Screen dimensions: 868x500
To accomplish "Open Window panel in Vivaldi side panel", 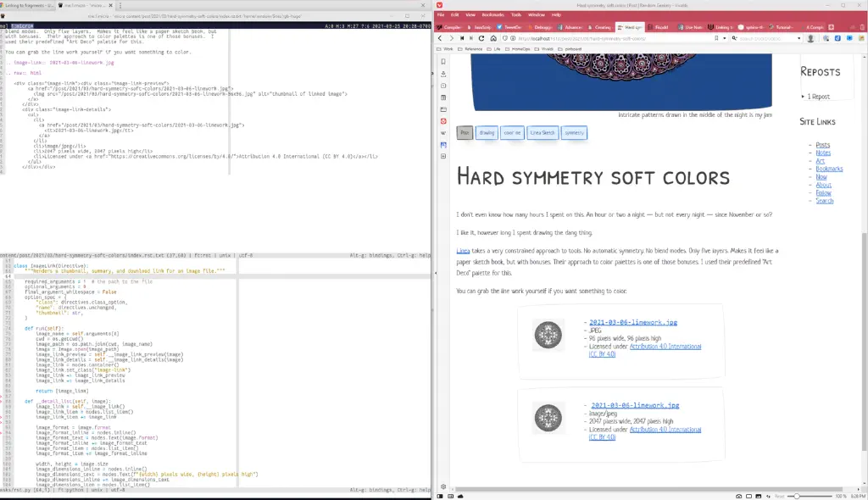I will (x=442, y=109).
